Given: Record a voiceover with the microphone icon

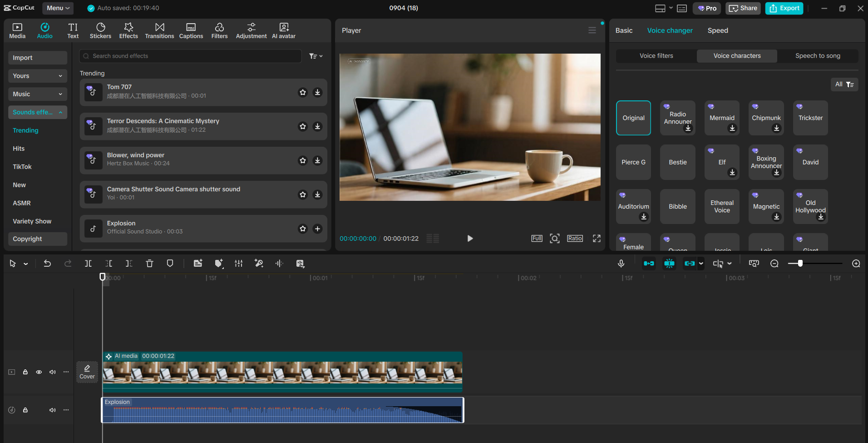Looking at the screenshot, I should click(x=621, y=264).
